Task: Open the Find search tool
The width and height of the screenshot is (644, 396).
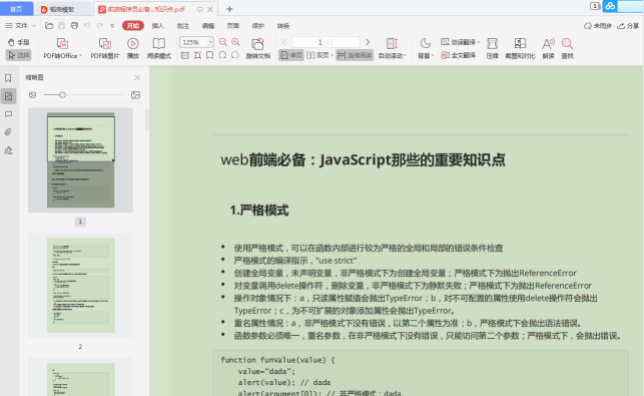Action: [567, 48]
